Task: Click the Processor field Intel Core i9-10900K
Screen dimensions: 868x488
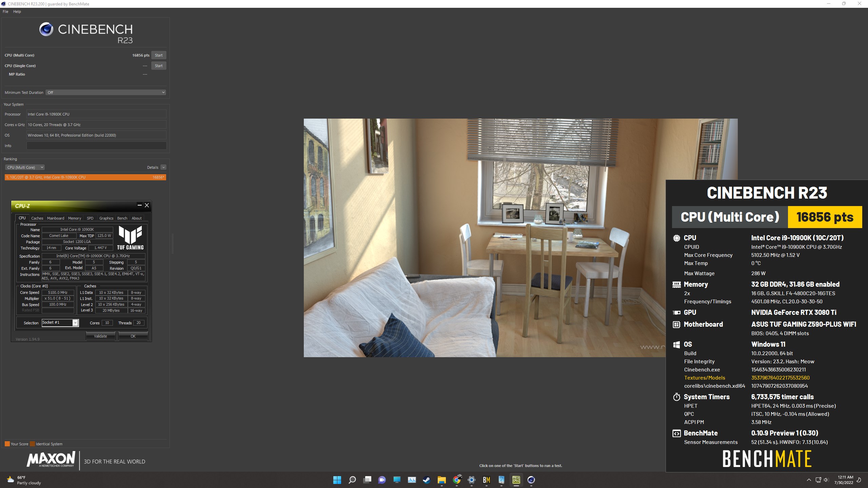Action: click(96, 114)
